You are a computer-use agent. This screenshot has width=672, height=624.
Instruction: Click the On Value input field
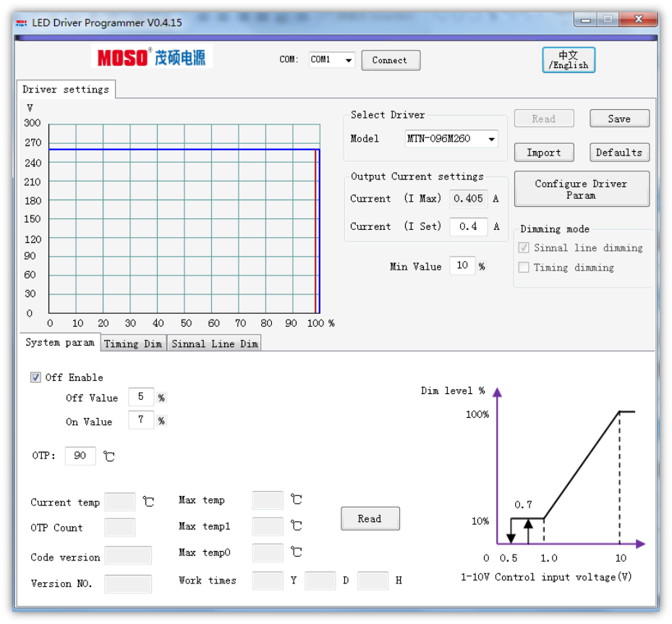click(x=140, y=419)
